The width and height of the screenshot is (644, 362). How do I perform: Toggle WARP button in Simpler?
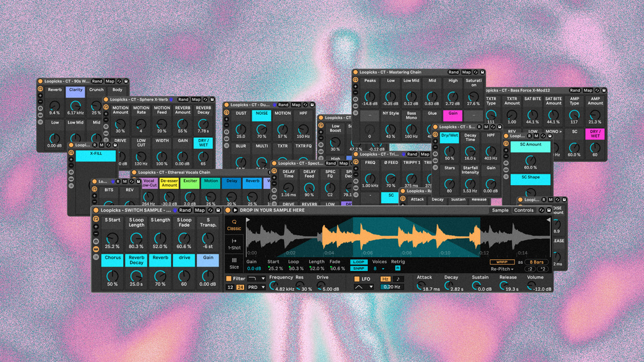pyautogui.click(x=502, y=262)
